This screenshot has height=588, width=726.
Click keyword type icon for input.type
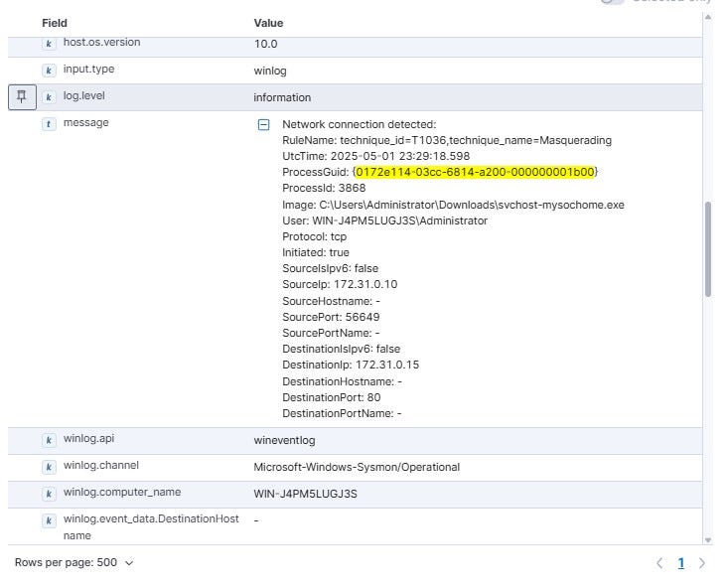pyautogui.click(x=49, y=71)
